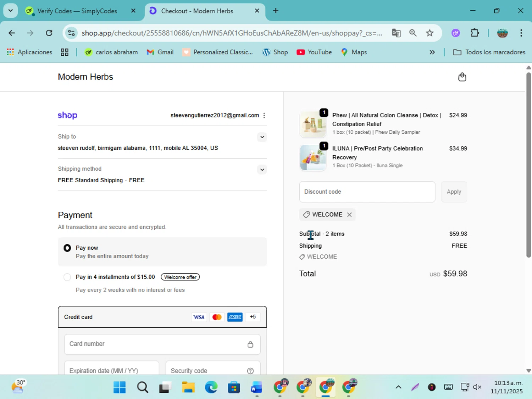Bookmark this page with the star
This screenshot has height=399, width=532.
tap(430, 33)
